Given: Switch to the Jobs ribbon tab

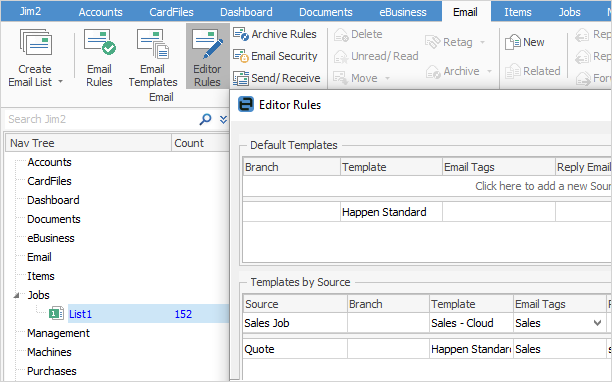Looking at the screenshot, I should coord(569,12).
